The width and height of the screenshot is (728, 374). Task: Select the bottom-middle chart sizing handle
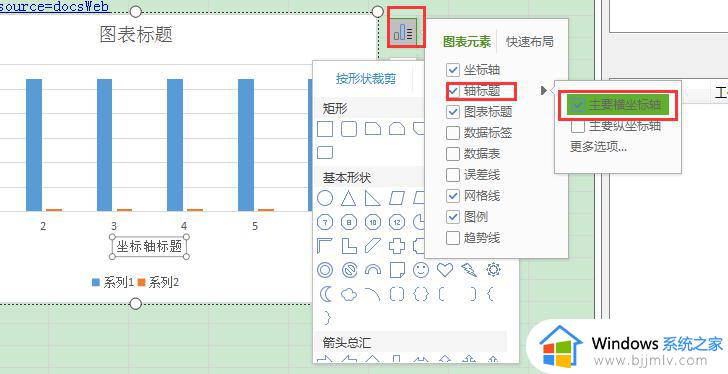135,304
